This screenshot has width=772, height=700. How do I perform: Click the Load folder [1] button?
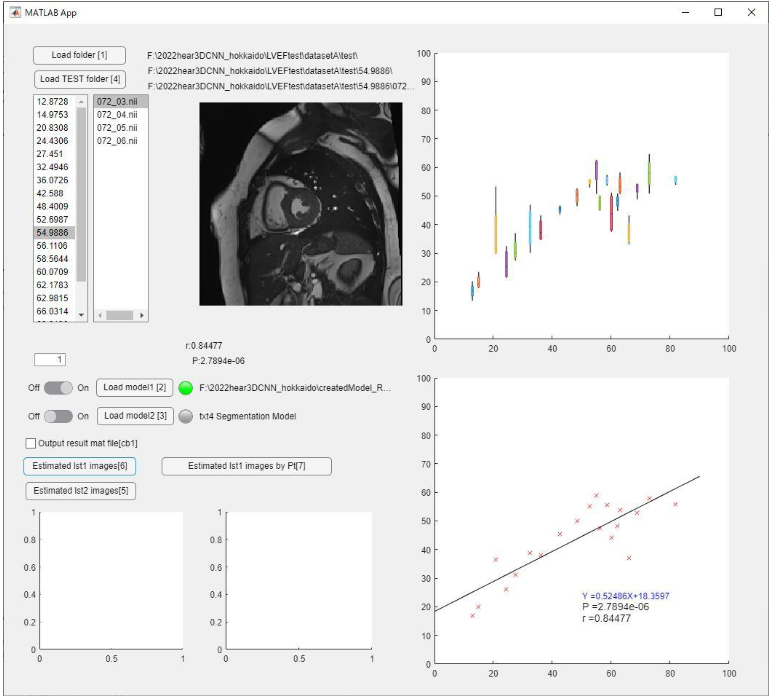pos(79,55)
